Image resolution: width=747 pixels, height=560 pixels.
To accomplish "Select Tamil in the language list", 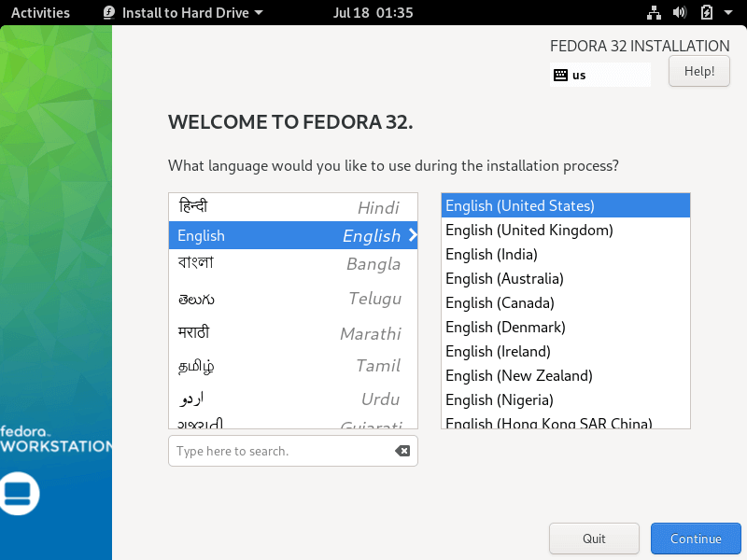I will pos(293,366).
